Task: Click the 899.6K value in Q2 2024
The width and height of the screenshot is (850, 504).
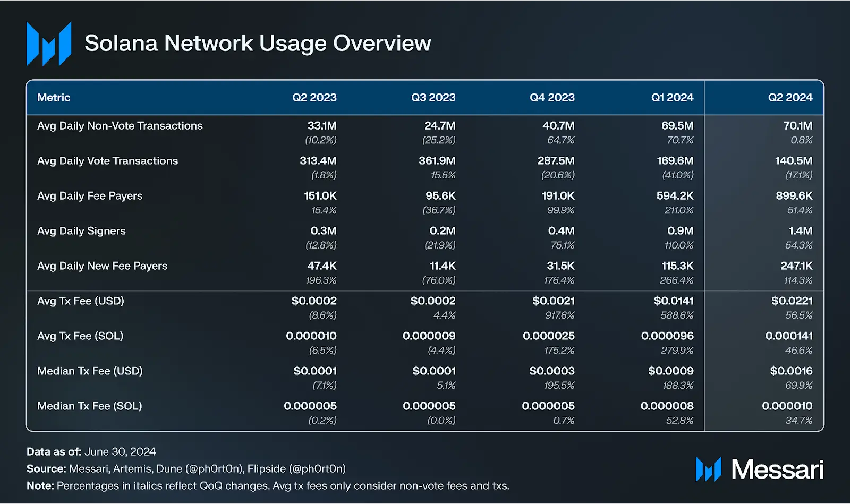Action: (x=794, y=196)
